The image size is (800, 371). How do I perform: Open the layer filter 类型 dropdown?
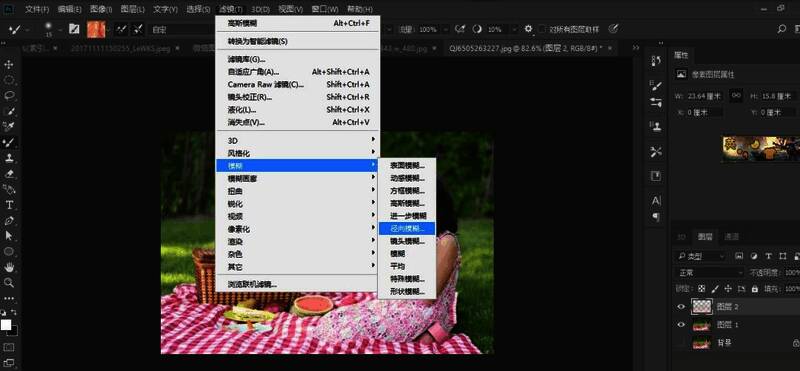(701, 256)
